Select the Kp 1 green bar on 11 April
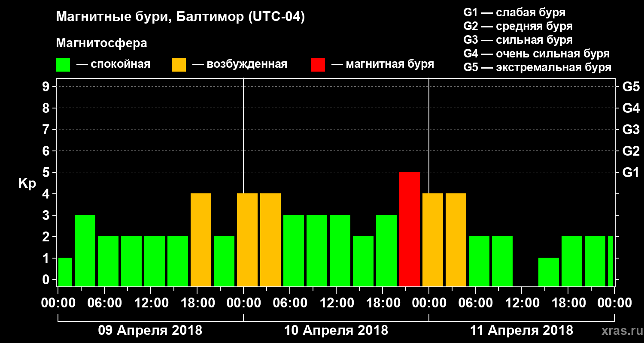Image resolution: width=644 pixels, height=343 pixels. pos(549,272)
